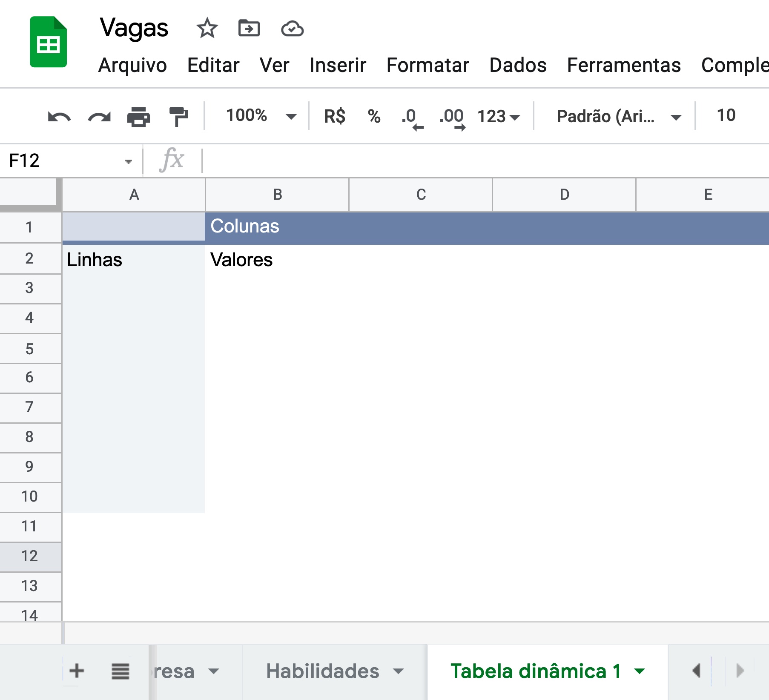This screenshot has width=769, height=700.
Task: Format as currency R$
Action: click(335, 116)
